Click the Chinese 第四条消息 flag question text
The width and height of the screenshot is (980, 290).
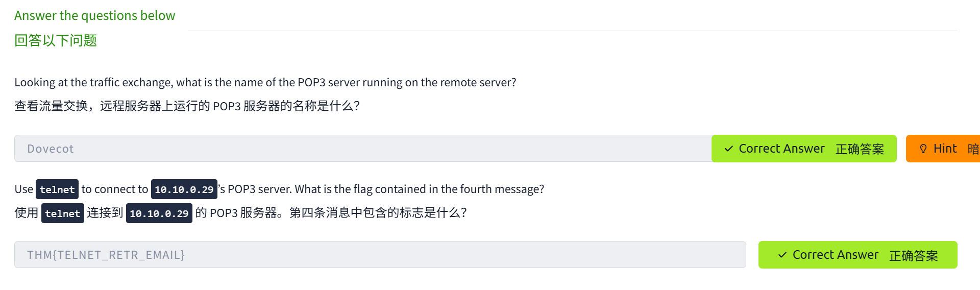378,213
